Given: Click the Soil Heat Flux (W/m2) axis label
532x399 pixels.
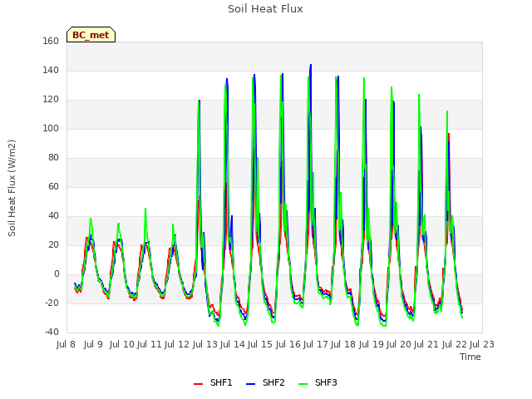Looking at the screenshot, I should click(x=12, y=188).
